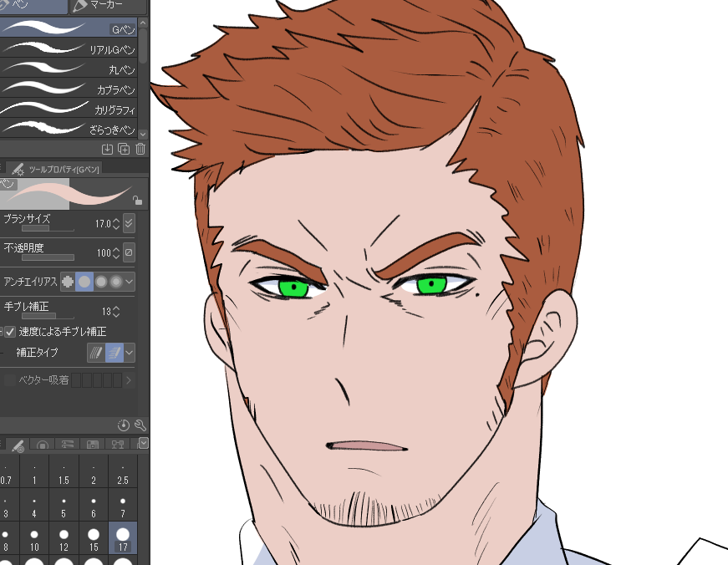Click the lock icon on the brush stroke preview
728x565 pixels.
(x=137, y=200)
